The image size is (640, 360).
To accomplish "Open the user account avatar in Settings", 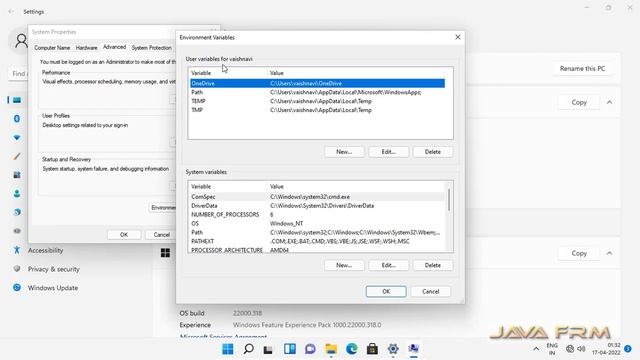I will click(20, 41).
